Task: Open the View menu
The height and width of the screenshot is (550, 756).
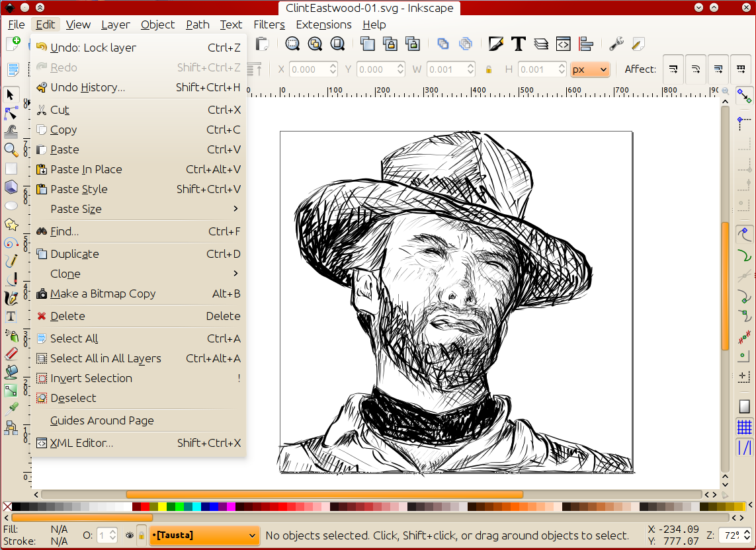Action: (x=78, y=24)
